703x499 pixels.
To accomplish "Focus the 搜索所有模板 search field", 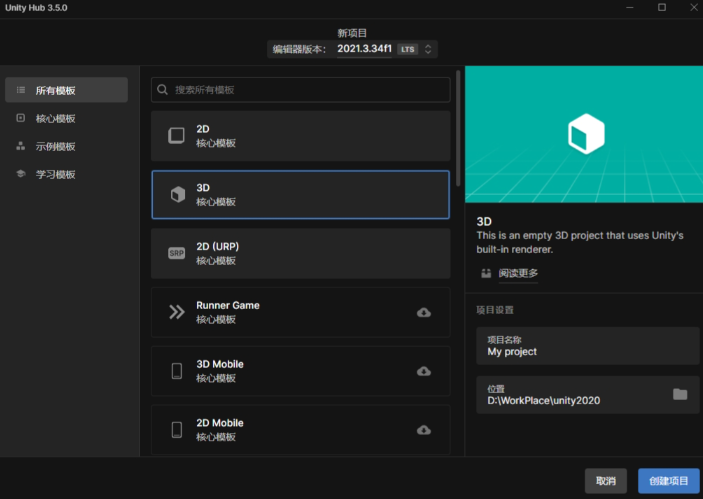I will pos(300,90).
